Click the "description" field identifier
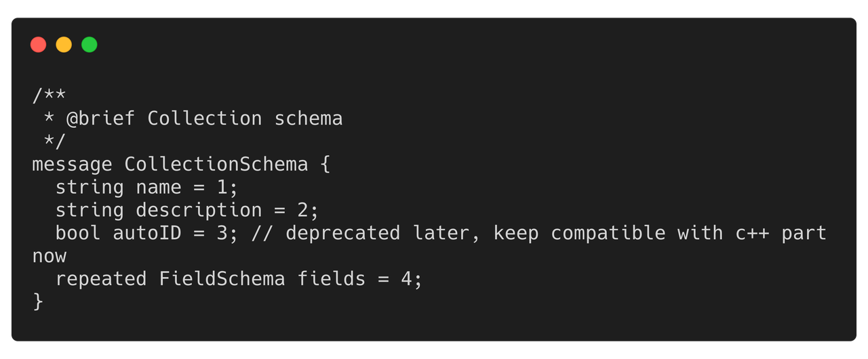Screen dimensions: 868x359 [199, 211]
